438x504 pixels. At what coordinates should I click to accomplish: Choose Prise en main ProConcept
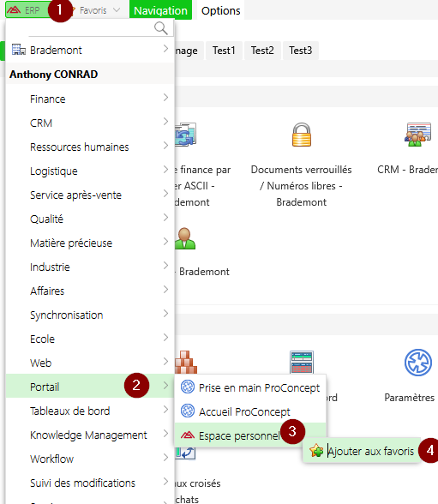[x=250, y=387]
